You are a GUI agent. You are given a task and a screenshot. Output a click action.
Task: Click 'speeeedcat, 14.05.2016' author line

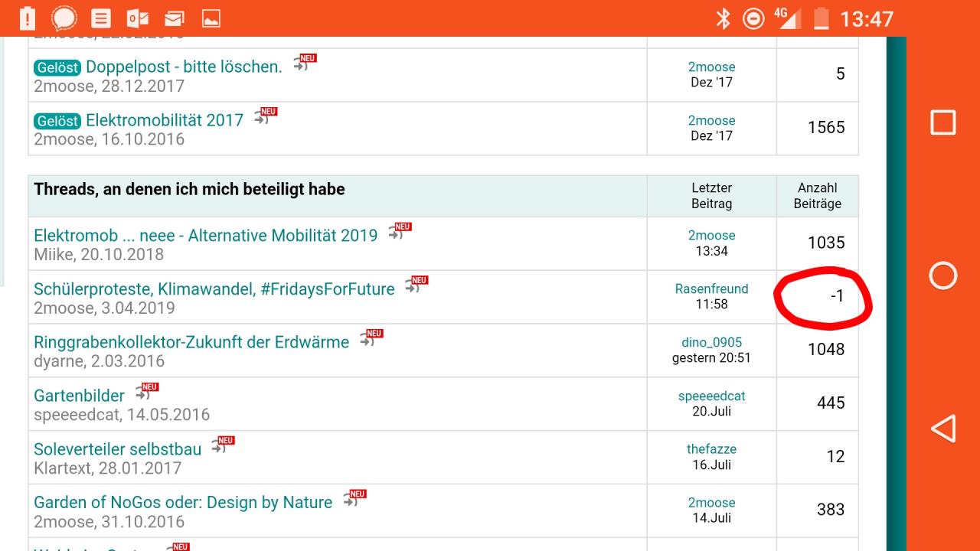click(x=122, y=415)
